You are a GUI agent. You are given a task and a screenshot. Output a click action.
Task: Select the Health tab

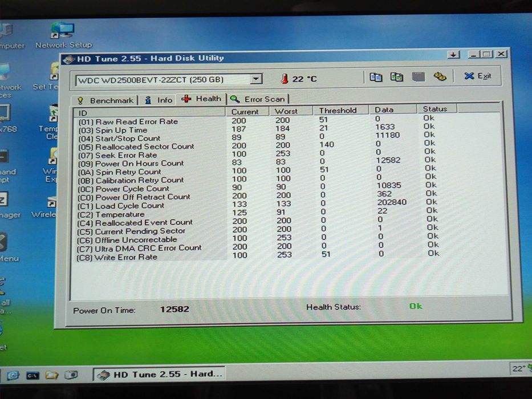click(x=202, y=99)
